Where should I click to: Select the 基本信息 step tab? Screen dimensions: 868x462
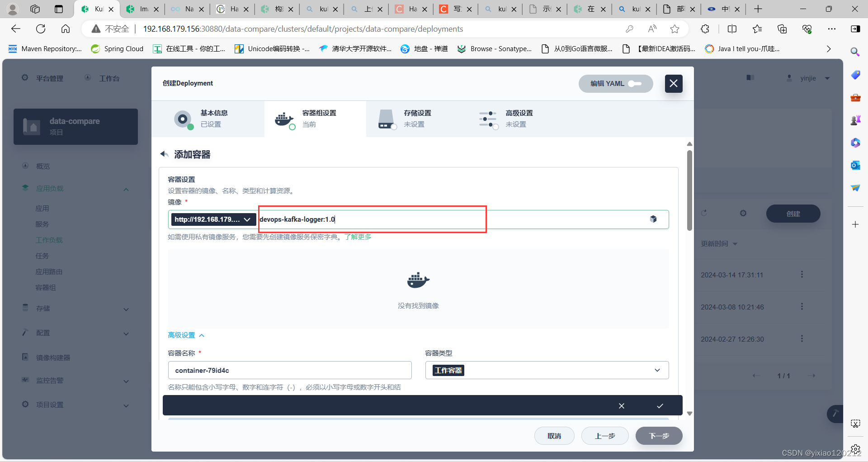click(208, 119)
